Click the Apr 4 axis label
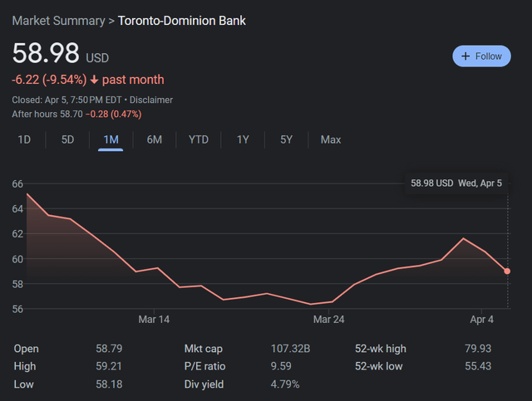Image resolution: width=532 pixels, height=401 pixels. tap(482, 320)
